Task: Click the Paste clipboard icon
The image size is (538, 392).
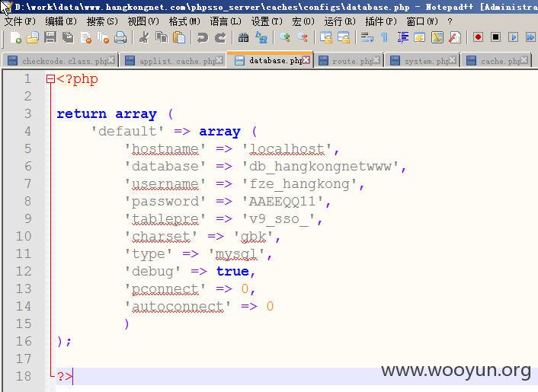Action: click(x=179, y=37)
